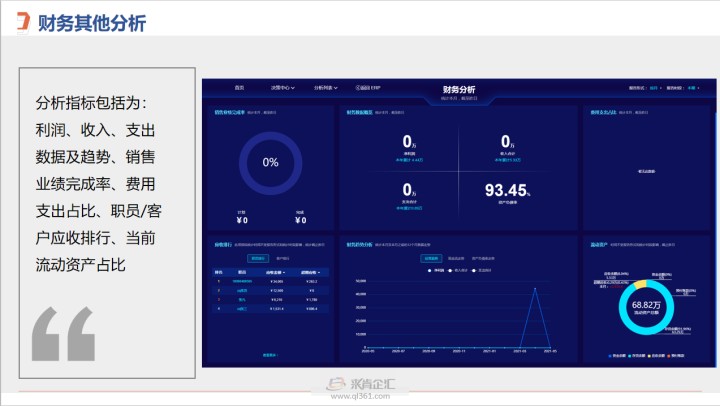Click the 0% sales completion ring chart

click(270, 163)
